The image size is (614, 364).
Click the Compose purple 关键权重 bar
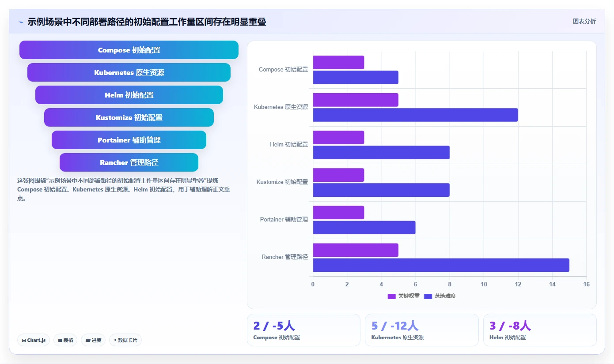coord(338,62)
